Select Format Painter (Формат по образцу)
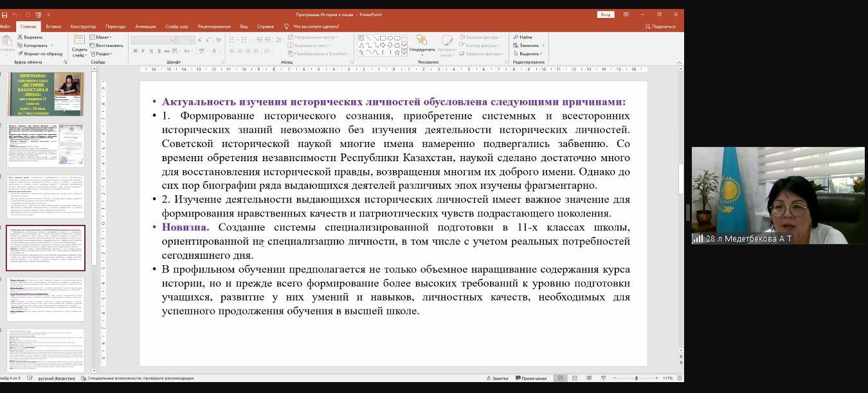868x393 pixels. (21, 54)
